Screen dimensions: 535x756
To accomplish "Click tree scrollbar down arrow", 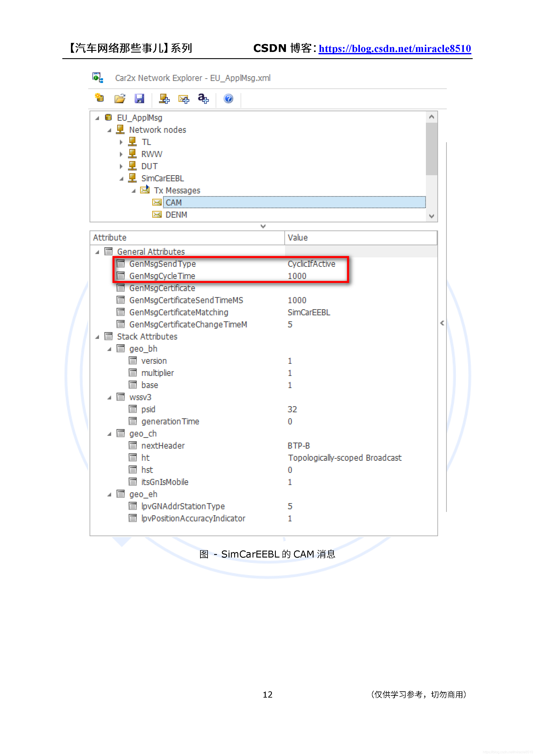I will tap(431, 216).
